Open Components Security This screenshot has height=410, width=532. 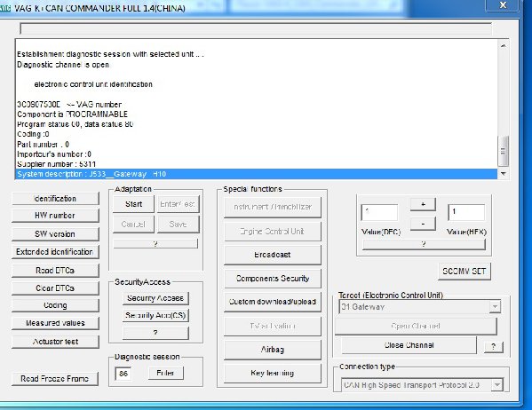click(x=273, y=279)
